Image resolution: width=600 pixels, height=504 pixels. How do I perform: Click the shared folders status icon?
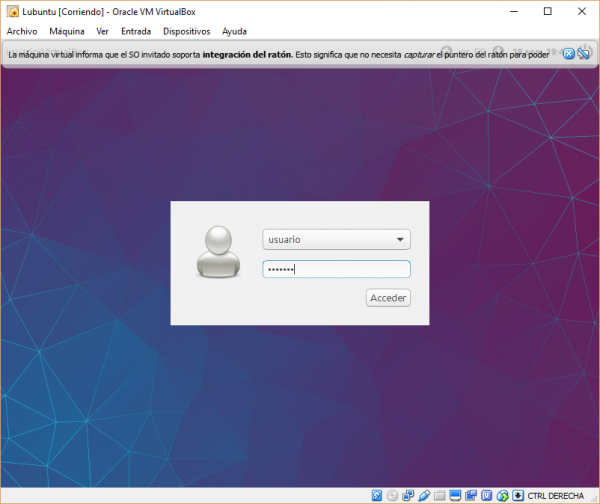point(440,495)
